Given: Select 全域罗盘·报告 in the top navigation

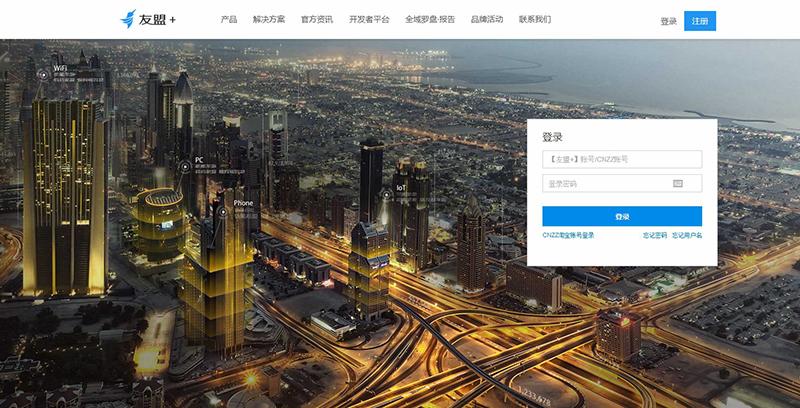Looking at the screenshot, I should [430, 20].
